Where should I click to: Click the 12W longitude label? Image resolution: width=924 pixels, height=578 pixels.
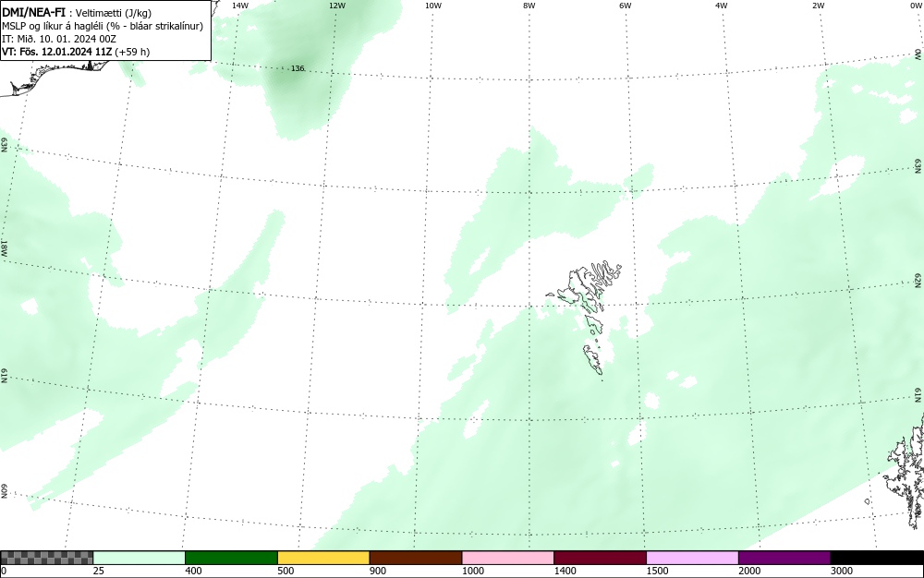(x=336, y=6)
